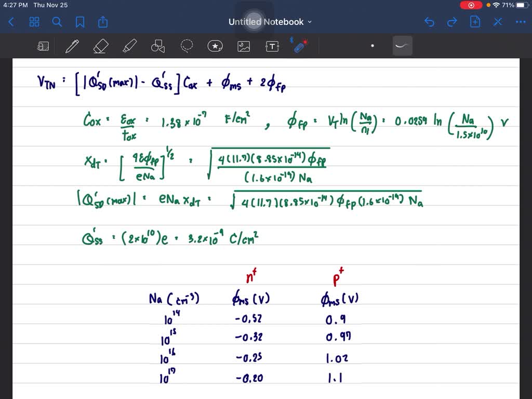This screenshot has height=399, width=532.
Task: Open the three-dot more options menu
Action: pyautogui.click(x=520, y=22)
